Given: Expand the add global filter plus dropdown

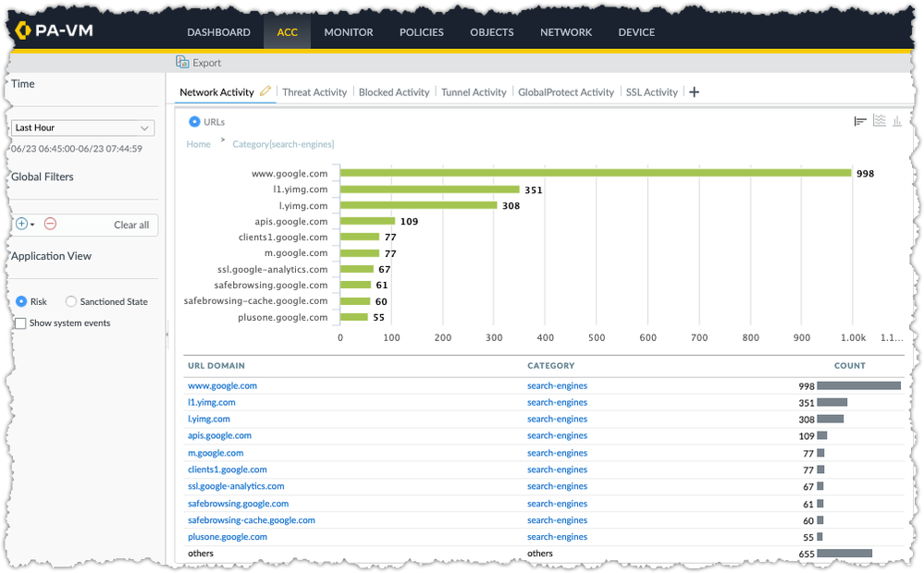Looking at the screenshot, I should point(25,225).
